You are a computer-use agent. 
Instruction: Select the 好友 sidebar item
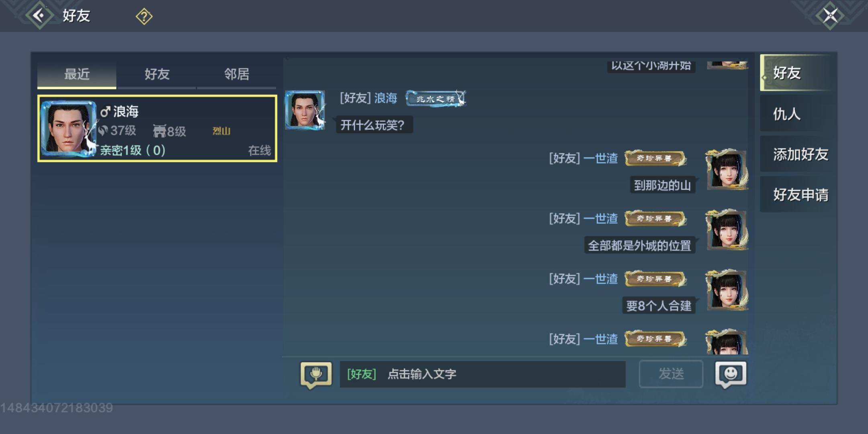[796, 73]
